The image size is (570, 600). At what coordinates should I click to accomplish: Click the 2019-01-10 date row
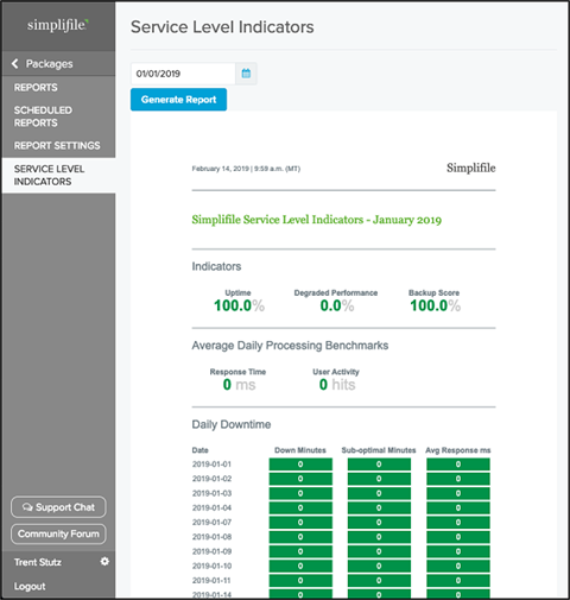(212, 566)
